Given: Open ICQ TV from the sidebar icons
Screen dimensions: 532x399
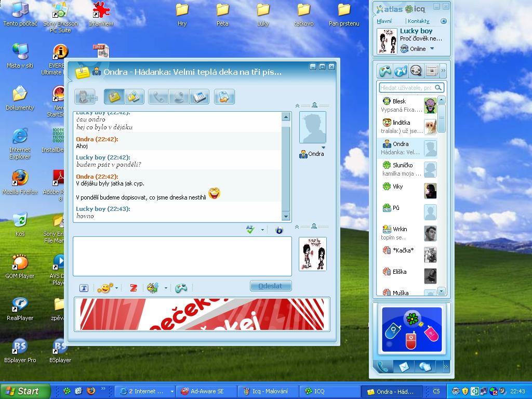Looking at the screenshot, I should point(400,71).
